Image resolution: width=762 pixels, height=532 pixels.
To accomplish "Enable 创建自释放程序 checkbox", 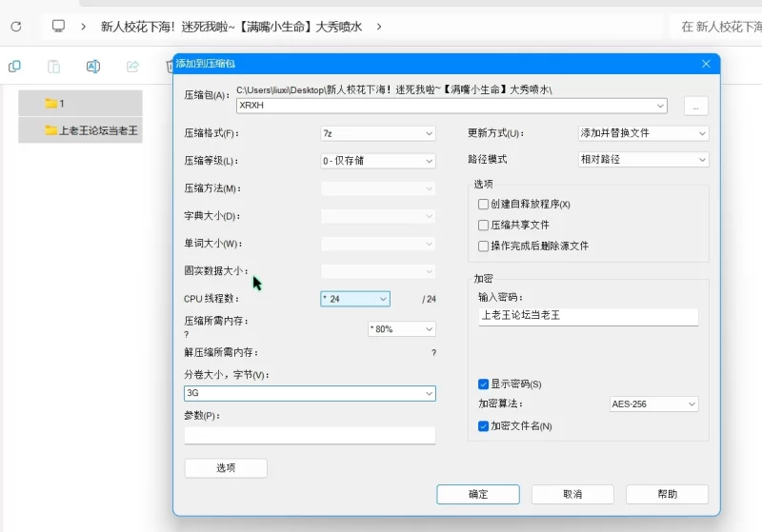I will (x=483, y=204).
